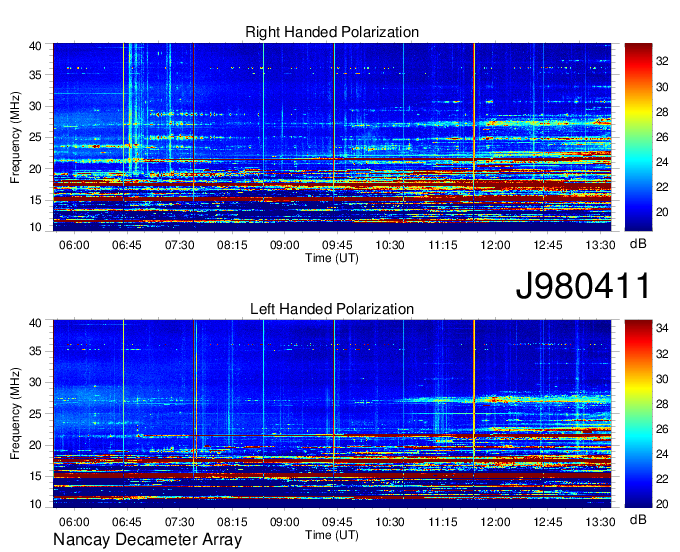The image size is (680, 552).
Task: Click the "25" frequency tick of top plot
Action: pyautogui.click(x=36, y=137)
